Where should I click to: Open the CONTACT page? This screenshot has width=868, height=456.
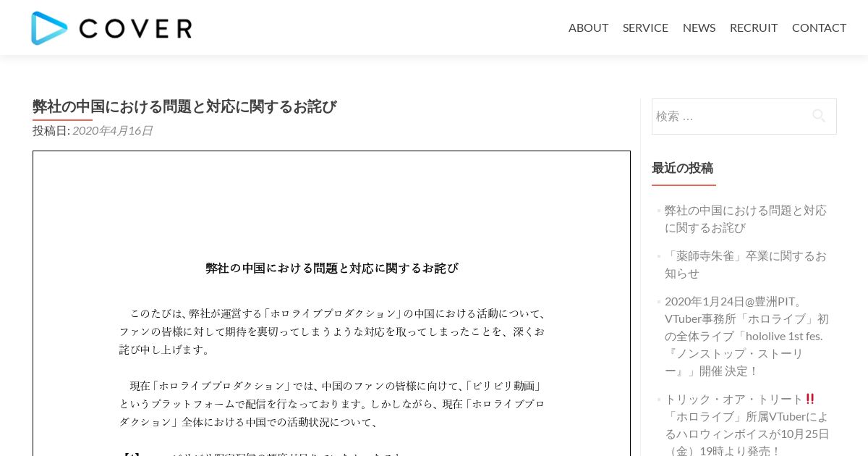(x=819, y=28)
